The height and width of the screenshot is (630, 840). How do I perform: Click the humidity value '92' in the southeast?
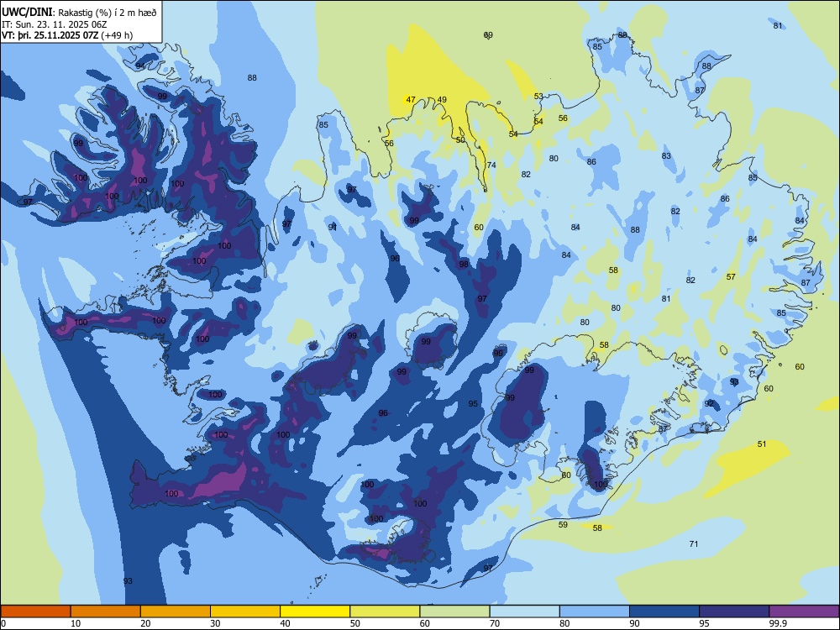(709, 403)
